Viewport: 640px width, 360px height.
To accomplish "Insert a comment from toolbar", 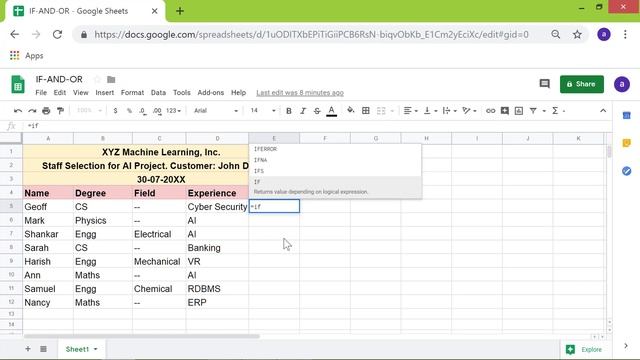I will (x=504, y=111).
